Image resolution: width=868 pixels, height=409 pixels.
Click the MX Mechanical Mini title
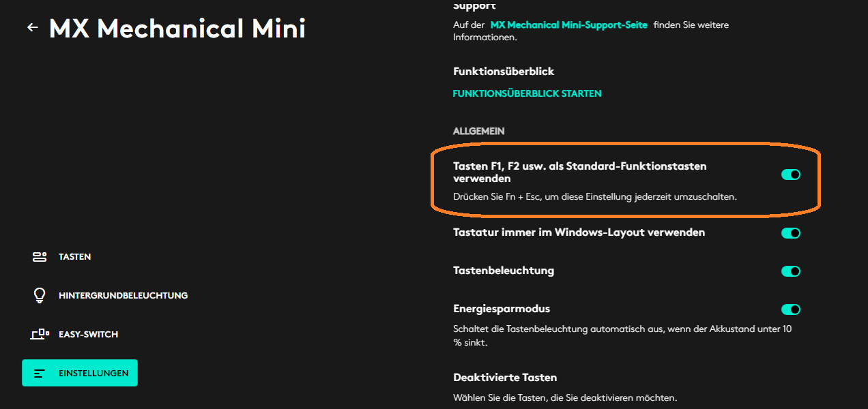coord(176,29)
